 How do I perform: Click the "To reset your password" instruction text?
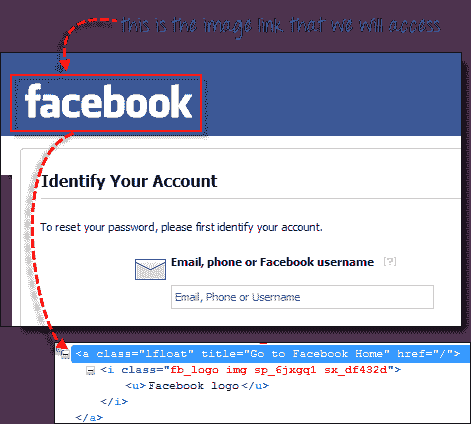click(x=181, y=227)
